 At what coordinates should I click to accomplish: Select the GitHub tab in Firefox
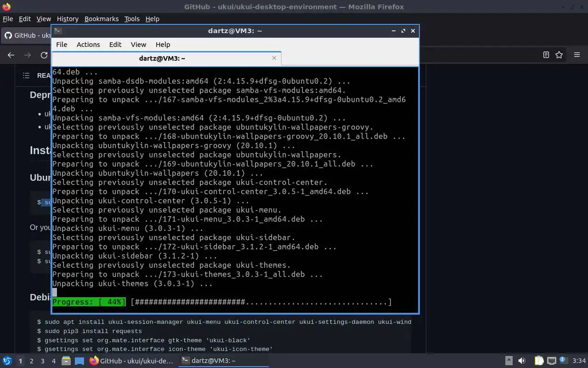[x=27, y=35]
